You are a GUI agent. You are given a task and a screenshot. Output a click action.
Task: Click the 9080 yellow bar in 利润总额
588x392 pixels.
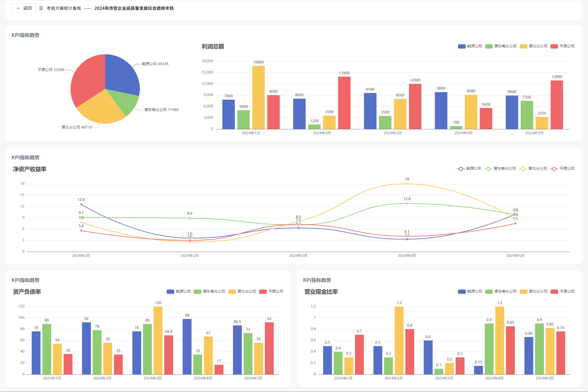pos(471,112)
